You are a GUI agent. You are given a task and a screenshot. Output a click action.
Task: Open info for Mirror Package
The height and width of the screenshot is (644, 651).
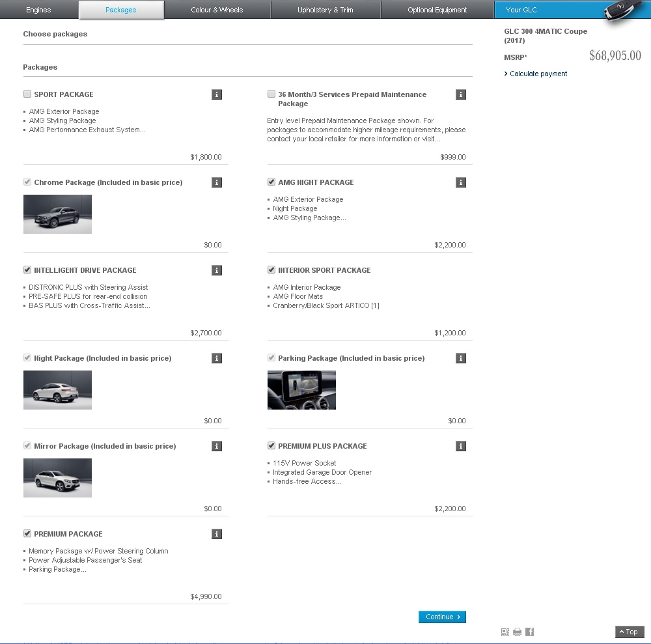pyautogui.click(x=216, y=446)
